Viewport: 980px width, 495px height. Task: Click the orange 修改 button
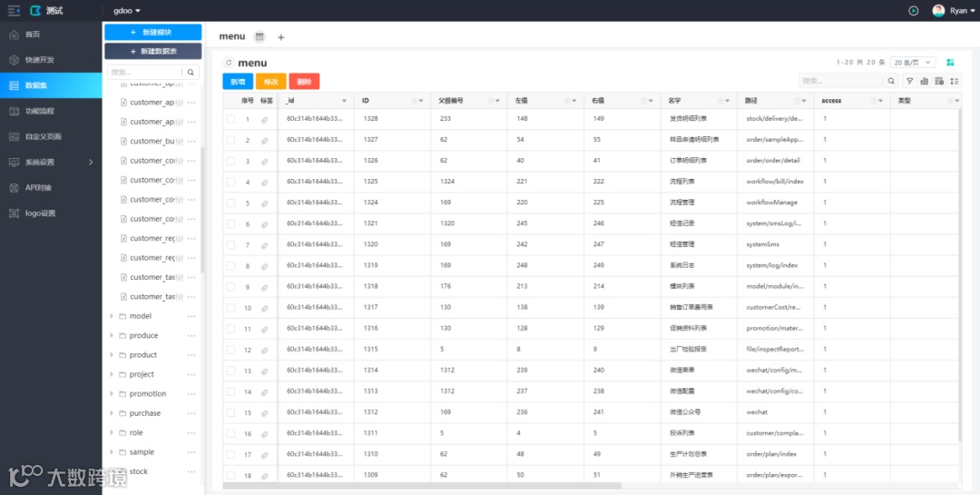point(270,82)
